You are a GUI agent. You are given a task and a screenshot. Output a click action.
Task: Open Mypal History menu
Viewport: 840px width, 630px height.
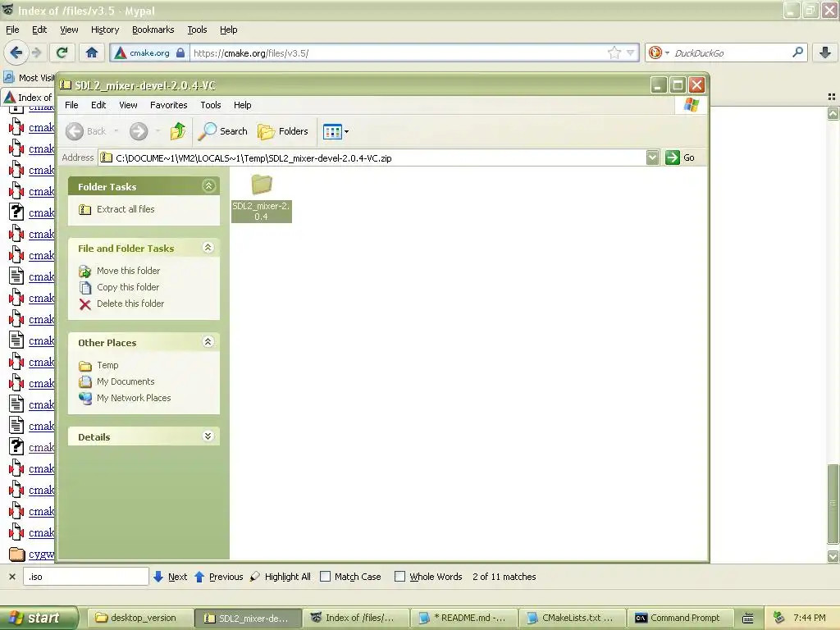pos(105,30)
